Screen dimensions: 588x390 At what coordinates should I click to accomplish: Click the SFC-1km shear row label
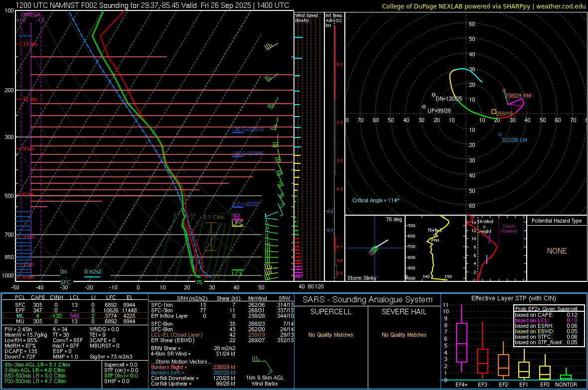(x=162, y=305)
